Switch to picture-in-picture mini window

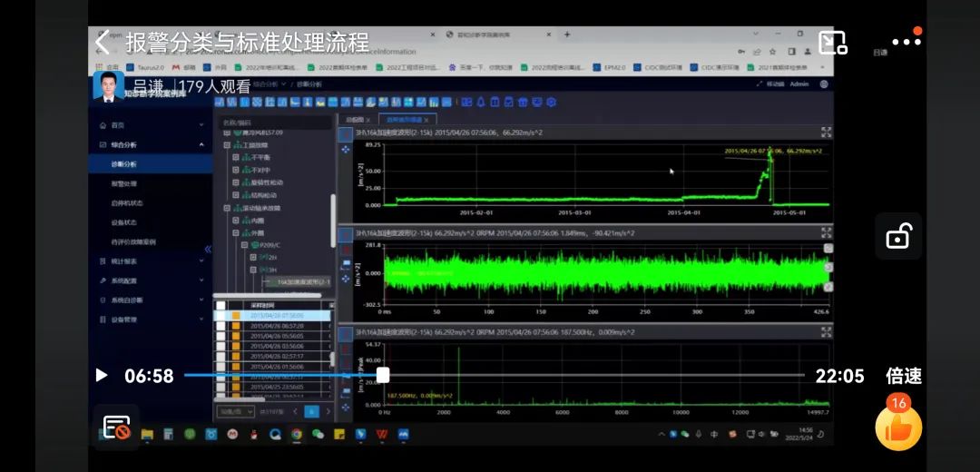(x=832, y=43)
